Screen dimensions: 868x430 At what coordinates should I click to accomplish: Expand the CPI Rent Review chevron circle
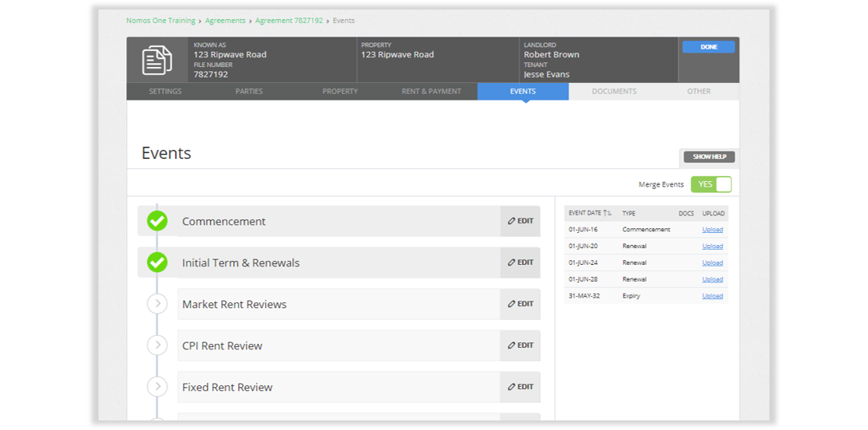tap(157, 345)
